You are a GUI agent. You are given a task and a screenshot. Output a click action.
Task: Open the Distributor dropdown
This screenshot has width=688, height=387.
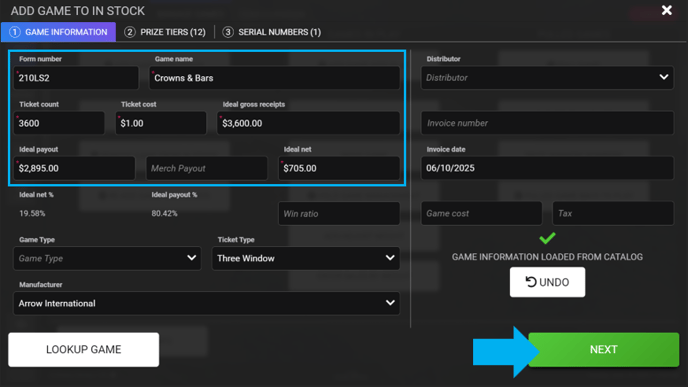click(547, 78)
